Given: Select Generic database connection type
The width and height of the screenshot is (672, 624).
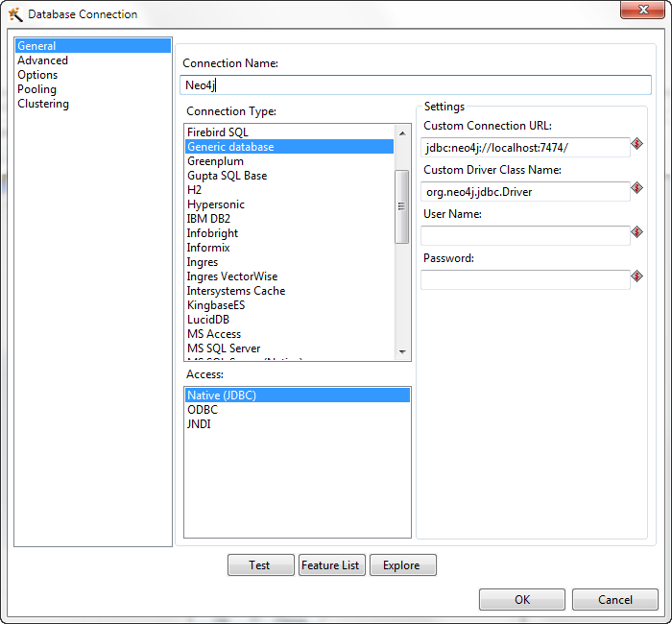Looking at the screenshot, I should (x=289, y=147).
